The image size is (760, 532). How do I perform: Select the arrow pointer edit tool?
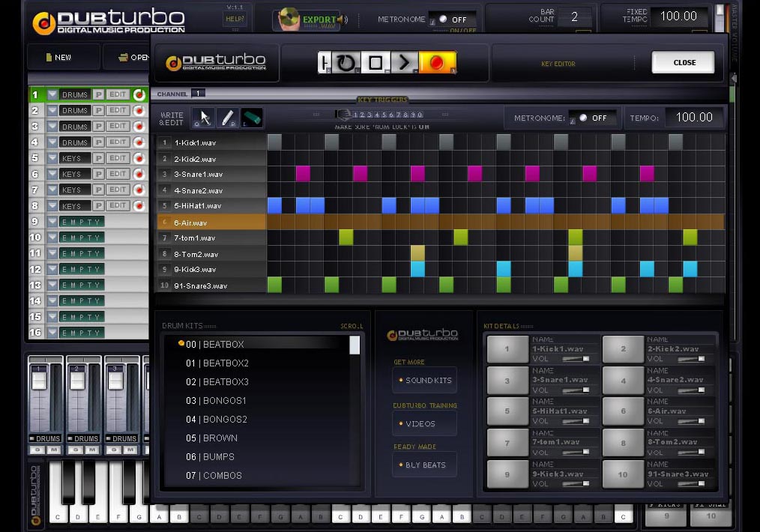pos(204,118)
